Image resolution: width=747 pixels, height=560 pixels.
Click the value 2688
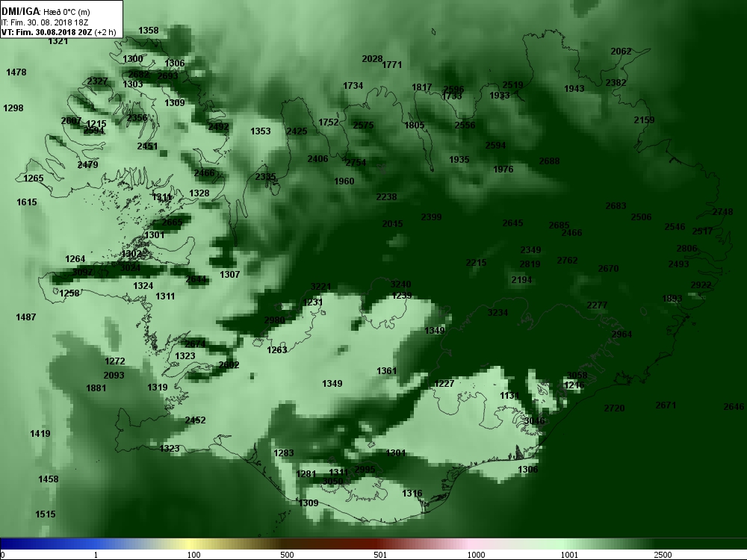pyautogui.click(x=549, y=161)
